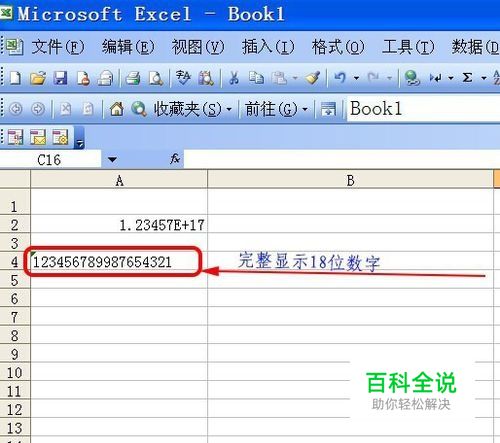Select cell containing 1.23457E+17
The width and height of the screenshot is (500, 443).
119,225
